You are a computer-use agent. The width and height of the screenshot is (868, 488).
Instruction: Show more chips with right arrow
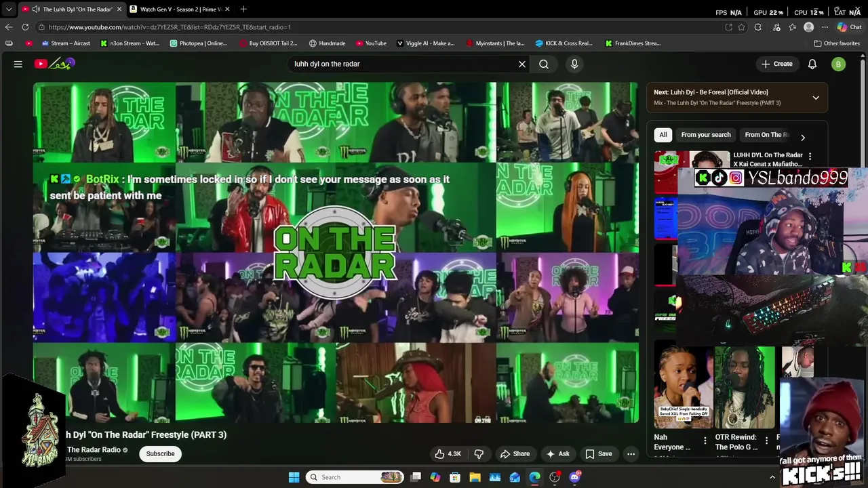point(803,138)
